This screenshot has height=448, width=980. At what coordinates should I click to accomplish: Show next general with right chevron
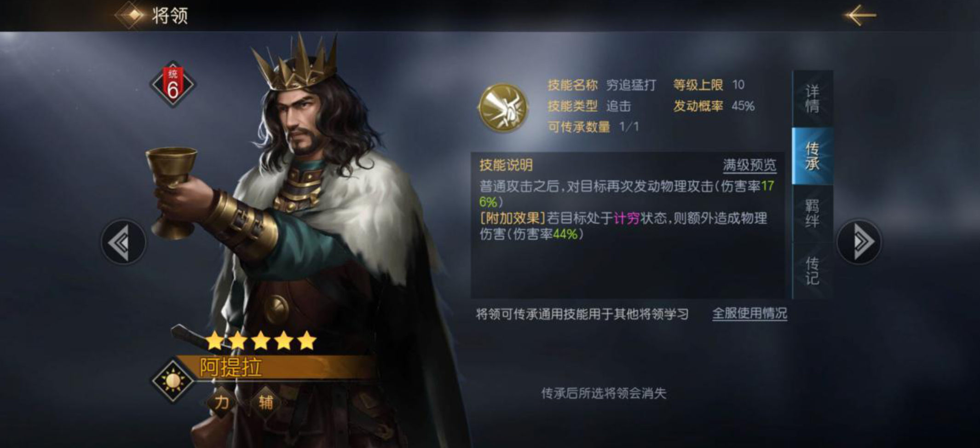(x=859, y=242)
